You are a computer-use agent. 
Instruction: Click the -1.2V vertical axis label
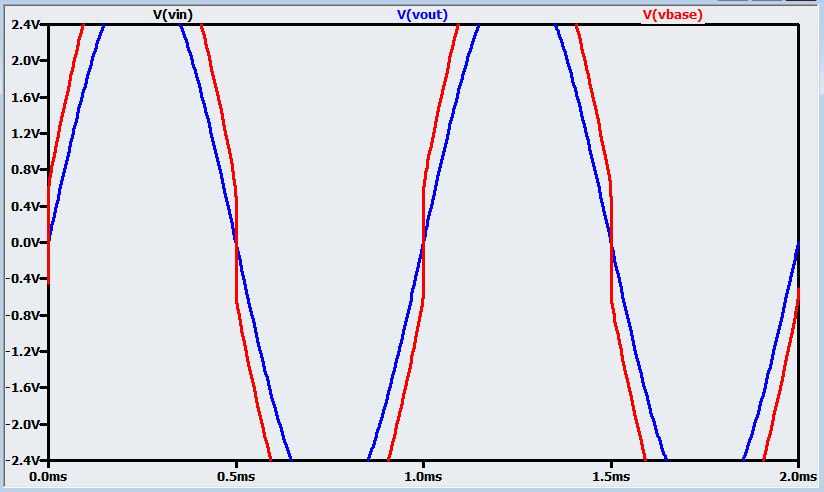click(24, 352)
